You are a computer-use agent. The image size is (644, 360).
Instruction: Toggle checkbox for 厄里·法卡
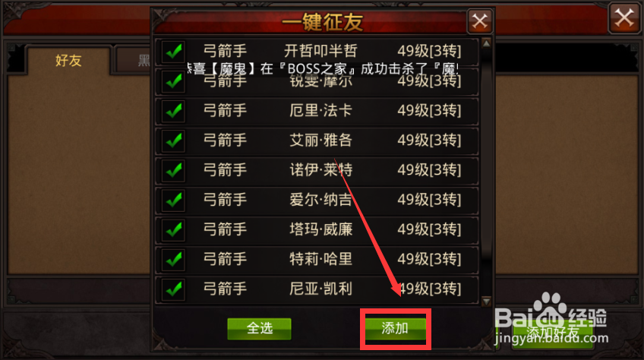point(173,112)
